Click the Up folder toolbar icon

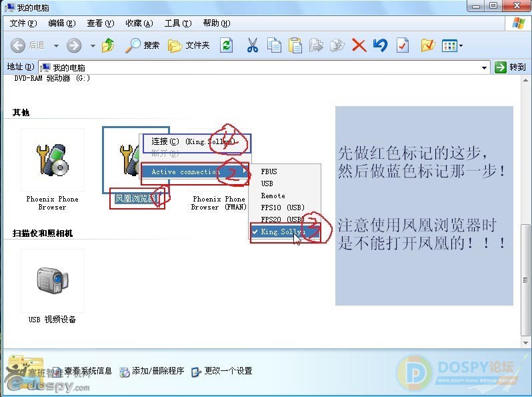pyautogui.click(x=108, y=45)
